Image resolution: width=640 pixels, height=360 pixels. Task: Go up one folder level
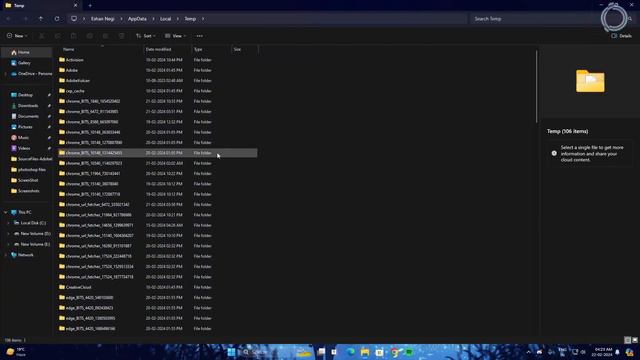[41, 19]
